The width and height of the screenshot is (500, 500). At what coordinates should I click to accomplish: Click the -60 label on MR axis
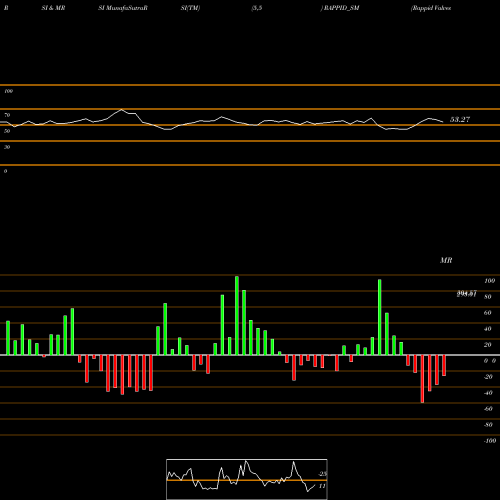(488, 409)
